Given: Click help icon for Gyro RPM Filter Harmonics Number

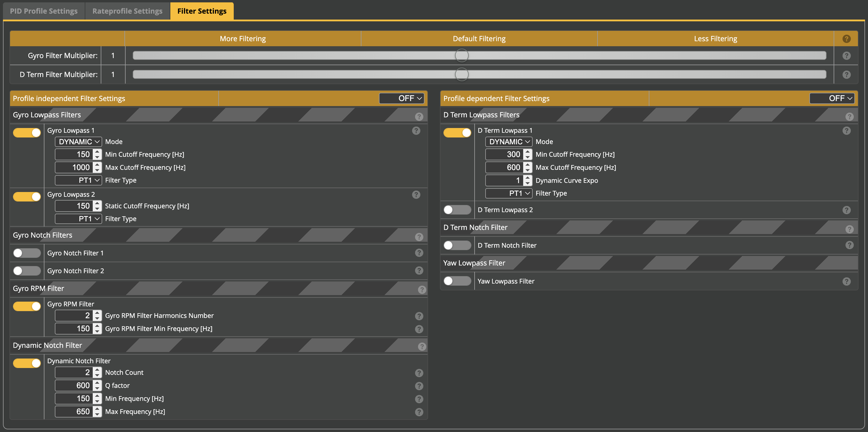Looking at the screenshot, I should pos(419,316).
